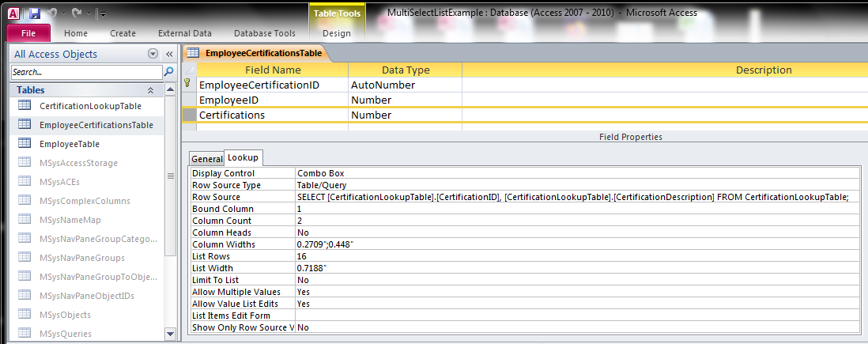Click the Allow Value List Edits Yes value
This screenshot has width=868, height=344.
pos(577,304)
